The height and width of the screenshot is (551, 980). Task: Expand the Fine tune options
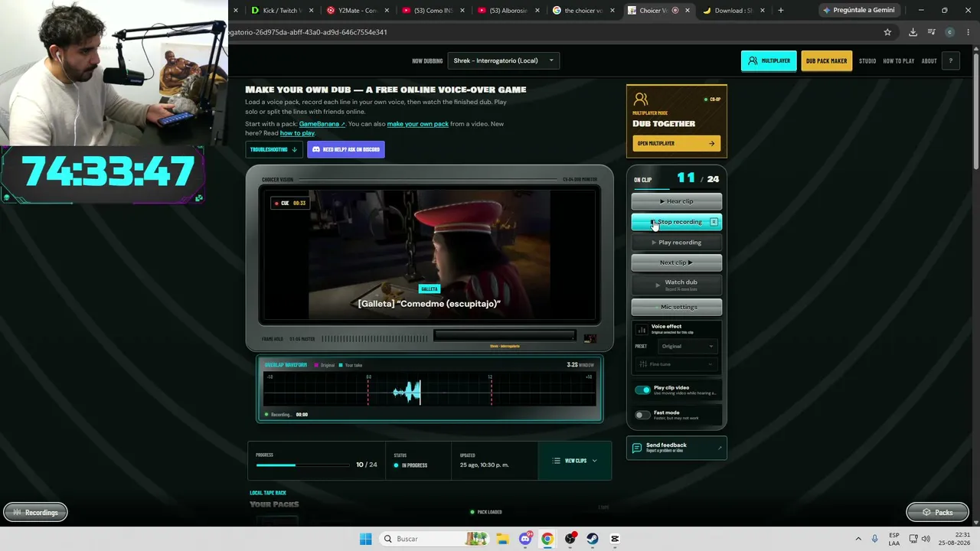[x=676, y=364]
